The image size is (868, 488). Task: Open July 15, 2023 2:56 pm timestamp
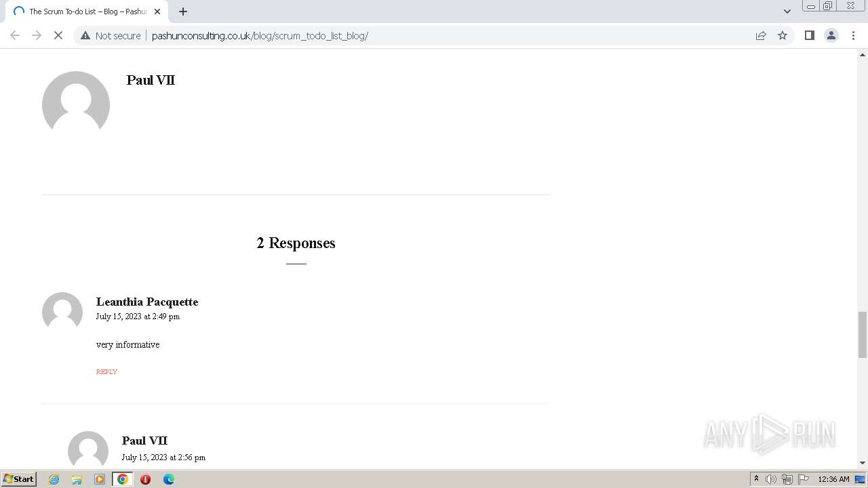(163, 457)
